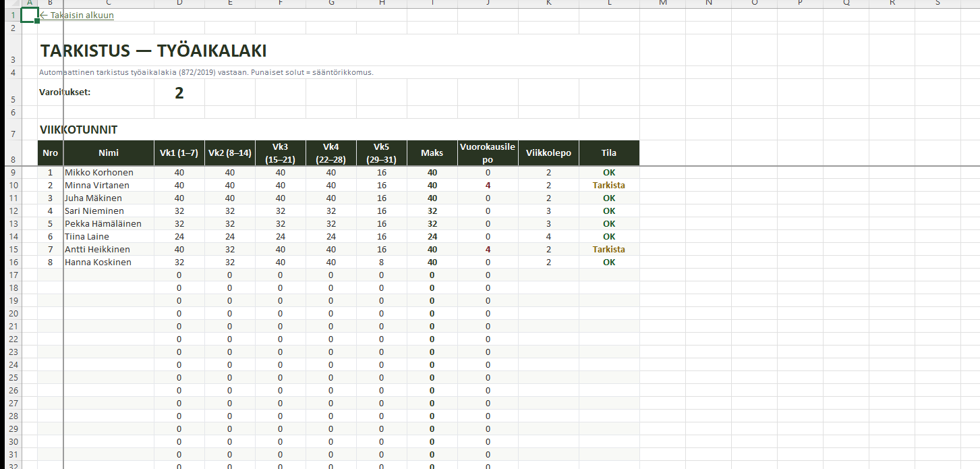Select the 'Vk1 (1–7)' column header cell
The height and width of the screenshot is (469, 980).
pos(179,153)
